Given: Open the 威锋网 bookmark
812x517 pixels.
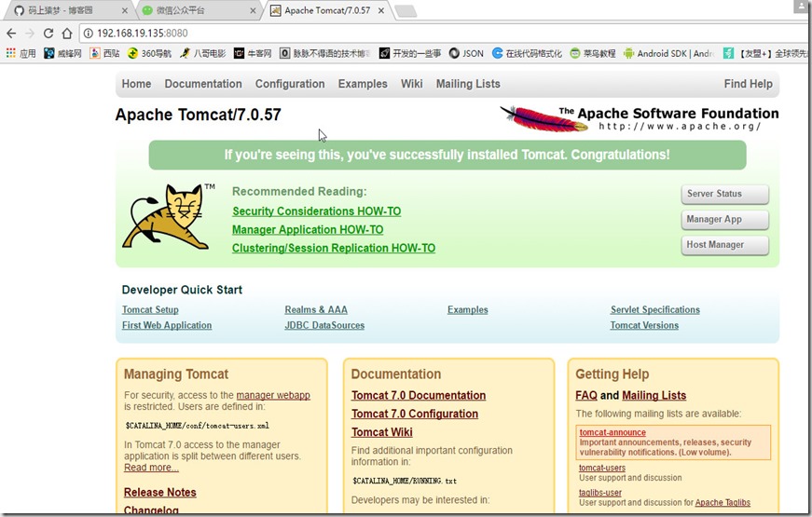Looking at the screenshot, I should tap(62, 53).
